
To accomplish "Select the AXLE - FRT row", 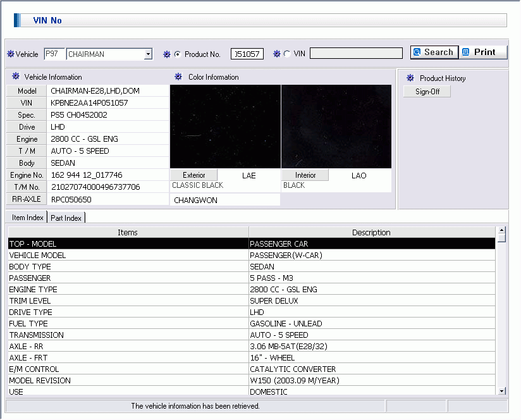I will pos(252,357).
